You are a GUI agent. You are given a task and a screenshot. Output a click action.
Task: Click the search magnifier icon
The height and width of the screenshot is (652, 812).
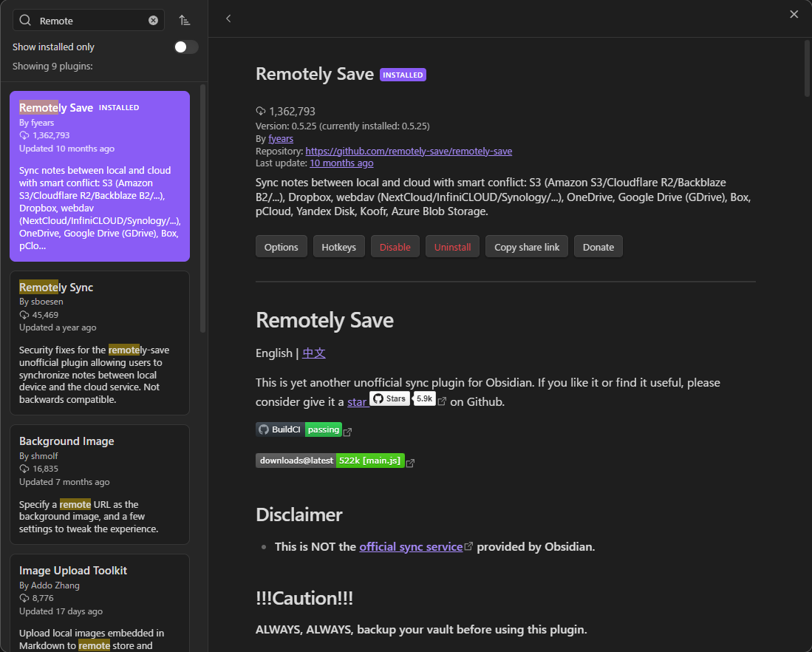pos(25,20)
